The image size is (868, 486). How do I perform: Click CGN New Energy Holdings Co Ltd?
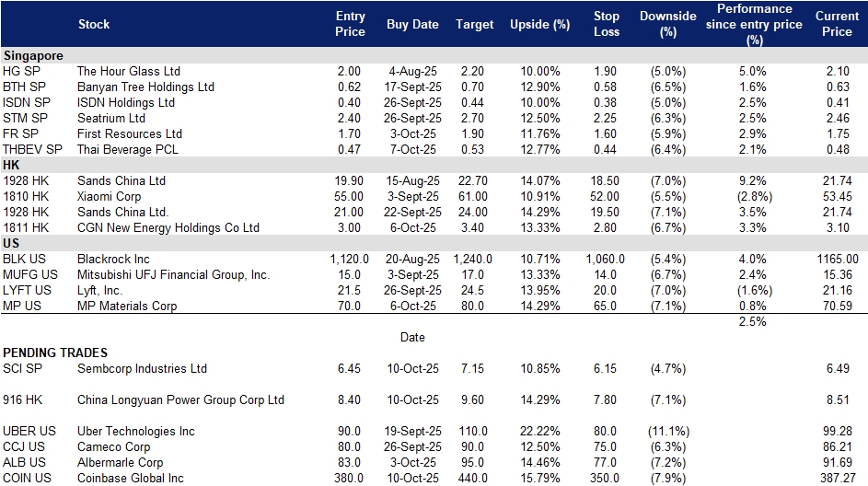pos(168,227)
